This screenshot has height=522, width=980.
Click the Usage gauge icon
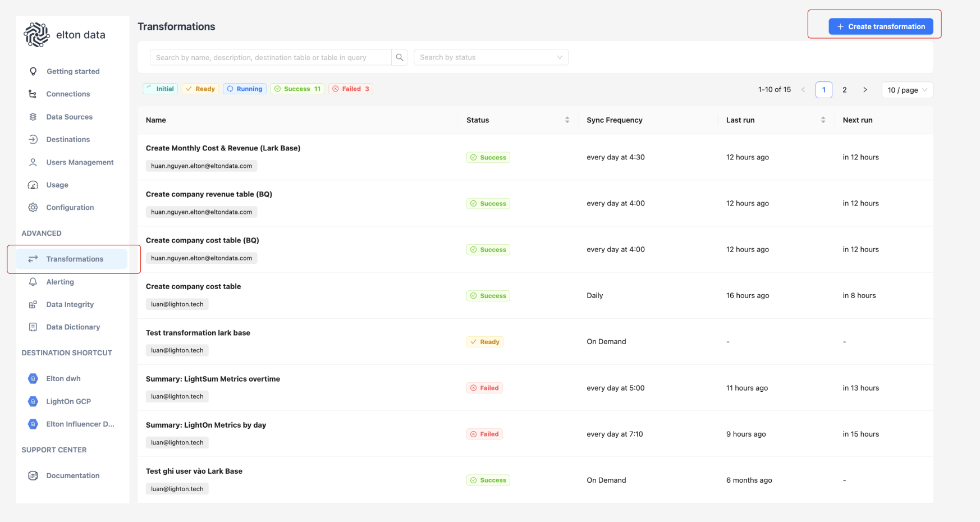point(33,185)
